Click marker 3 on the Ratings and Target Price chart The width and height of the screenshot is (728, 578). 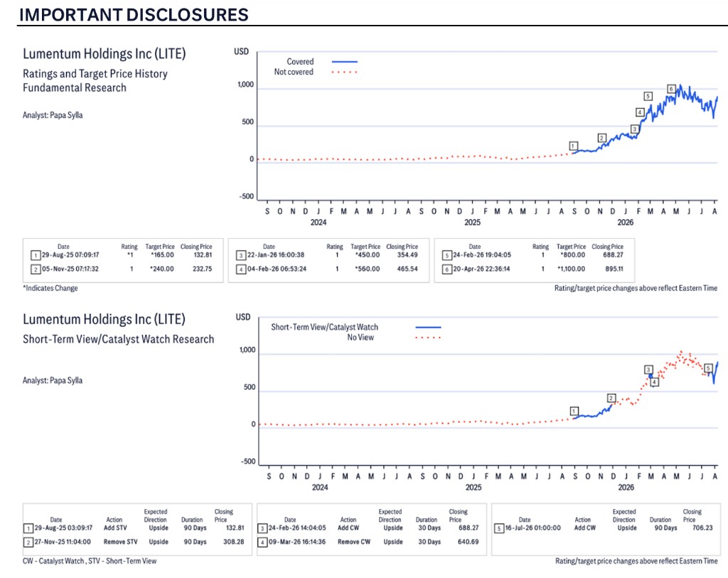point(635,129)
